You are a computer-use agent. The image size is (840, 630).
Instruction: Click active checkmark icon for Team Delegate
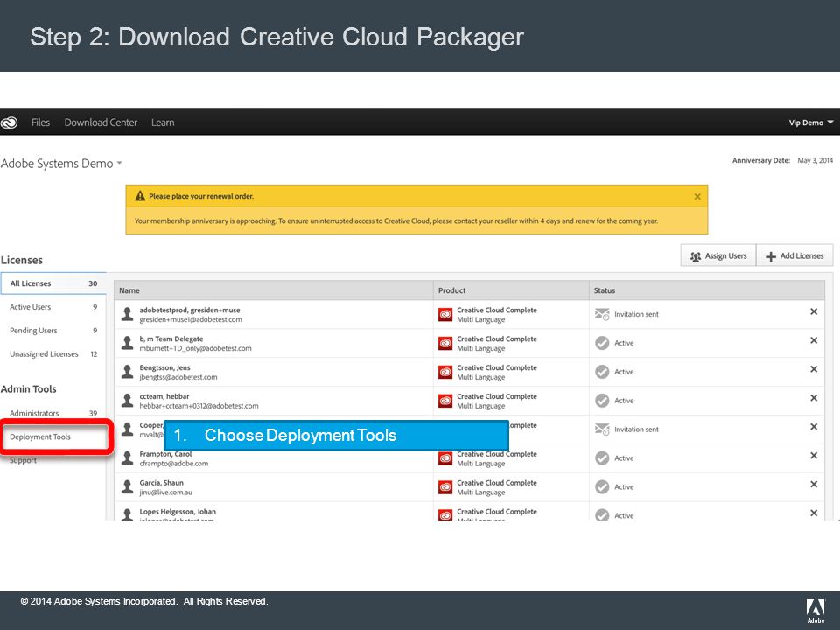tap(602, 343)
